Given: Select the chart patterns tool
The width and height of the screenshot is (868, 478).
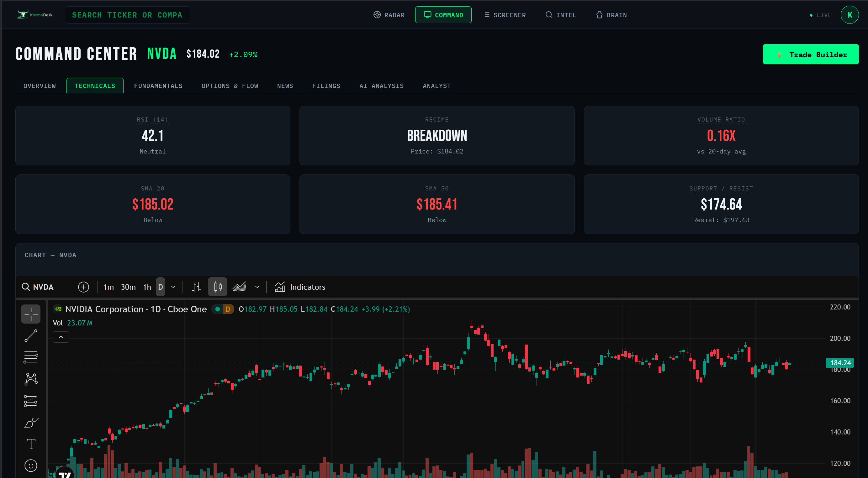Looking at the screenshot, I should (x=31, y=379).
